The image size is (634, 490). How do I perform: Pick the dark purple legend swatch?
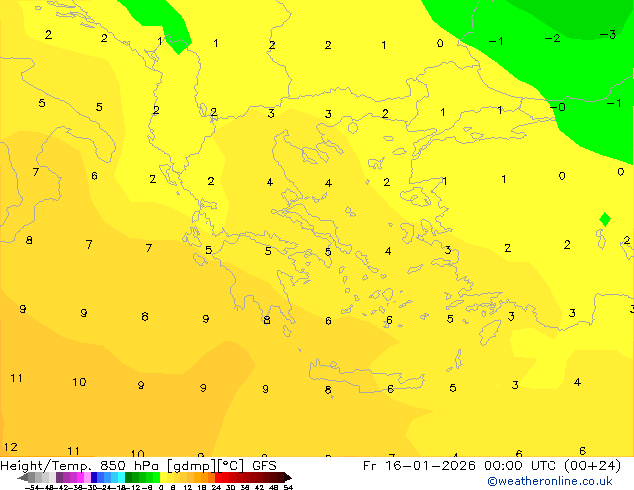coord(59,477)
